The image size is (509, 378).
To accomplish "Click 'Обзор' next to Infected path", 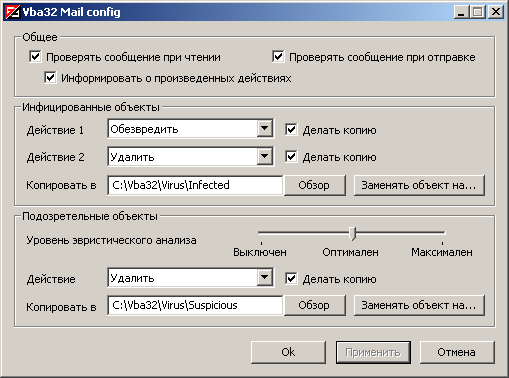I will 314,185.
